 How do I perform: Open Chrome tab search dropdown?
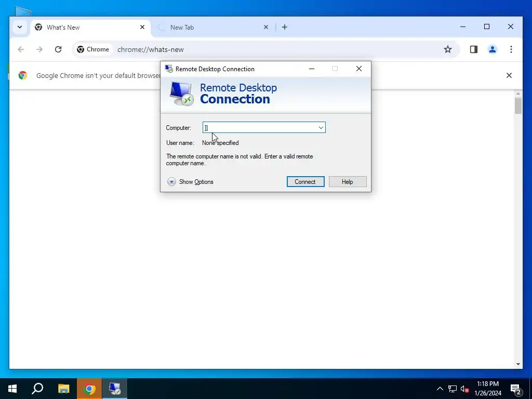click(20, 27)
